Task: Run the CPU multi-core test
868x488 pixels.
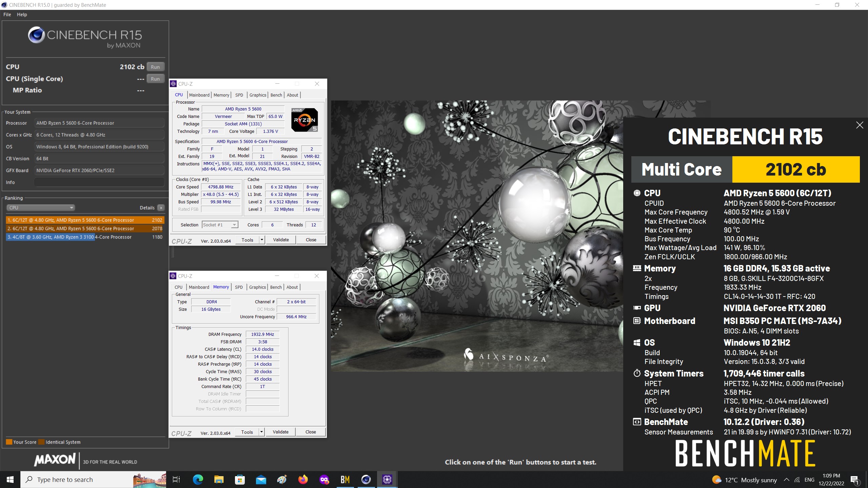Action: coord(155,67)
